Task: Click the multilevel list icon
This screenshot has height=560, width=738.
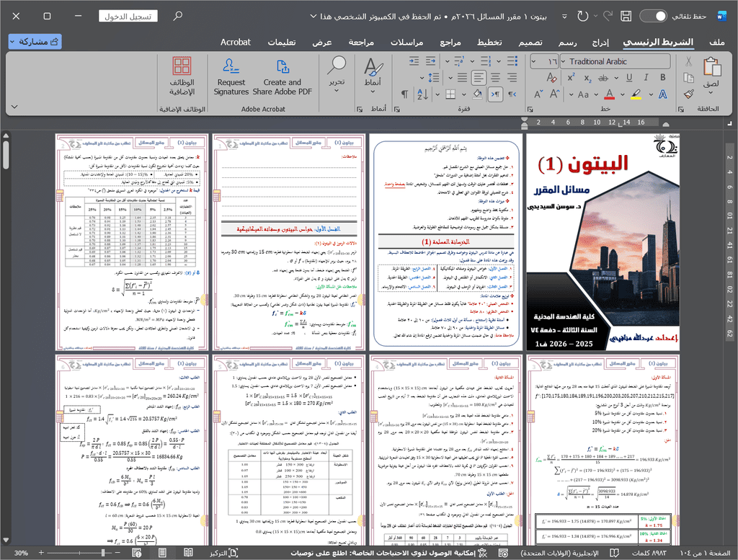Action: [x=459, y=61]
